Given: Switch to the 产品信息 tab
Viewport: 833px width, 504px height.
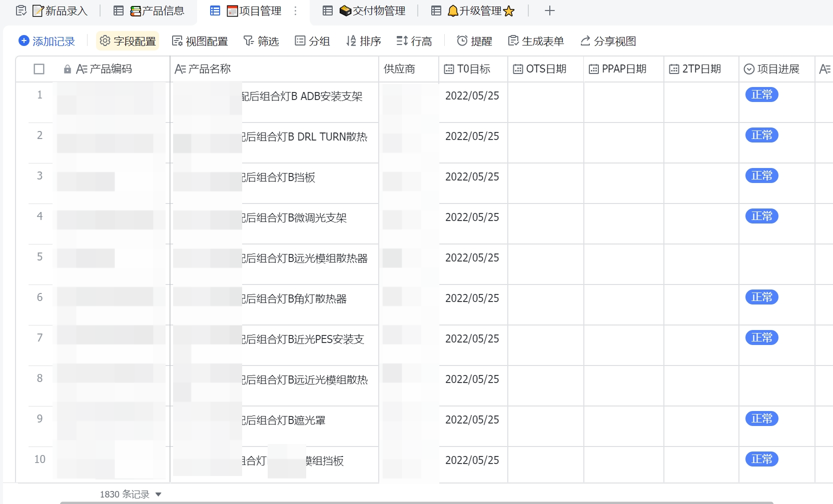Looking at the screenshot, I should pos(157,11).
